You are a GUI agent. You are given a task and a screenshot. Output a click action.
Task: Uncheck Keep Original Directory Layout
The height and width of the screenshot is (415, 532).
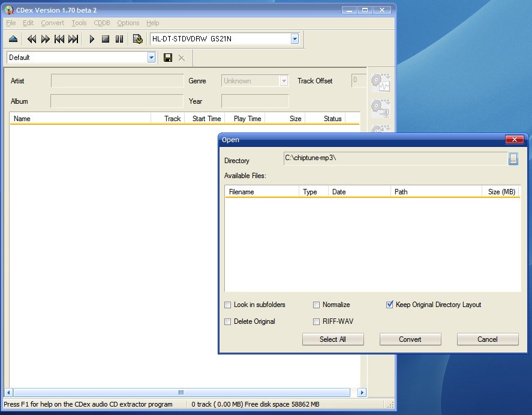(x=390, y=305)
